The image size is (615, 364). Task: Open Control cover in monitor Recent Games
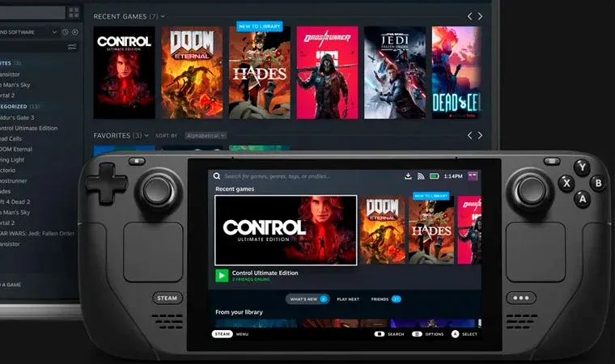(125, 73)
